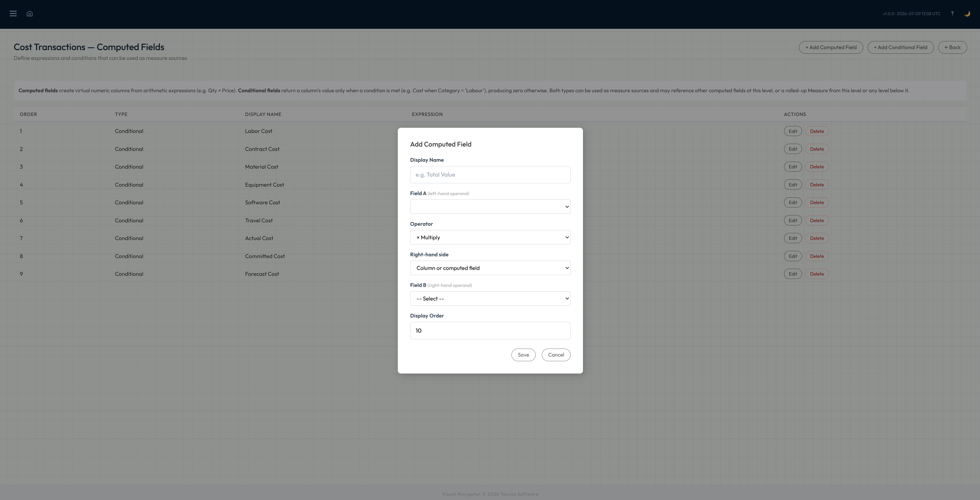Edit the Software Cost field
980x500 pixels.
click(793, 203)
